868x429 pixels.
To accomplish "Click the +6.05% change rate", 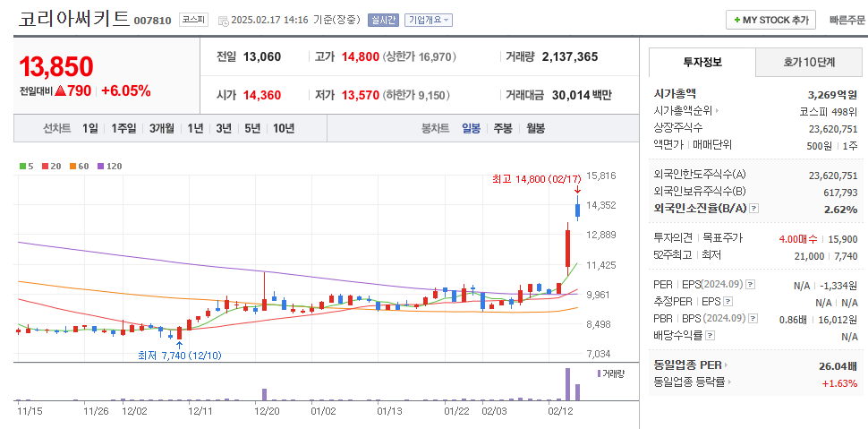I will 126,91.
